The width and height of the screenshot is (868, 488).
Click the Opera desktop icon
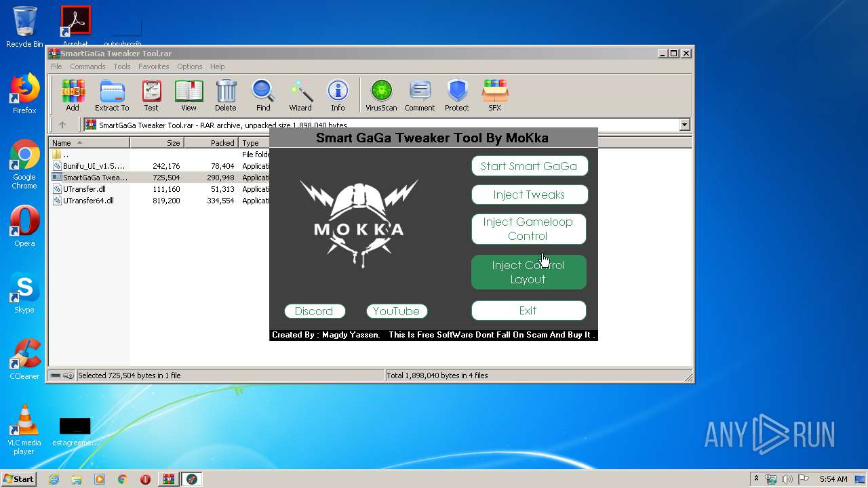(x=24, y=226)
